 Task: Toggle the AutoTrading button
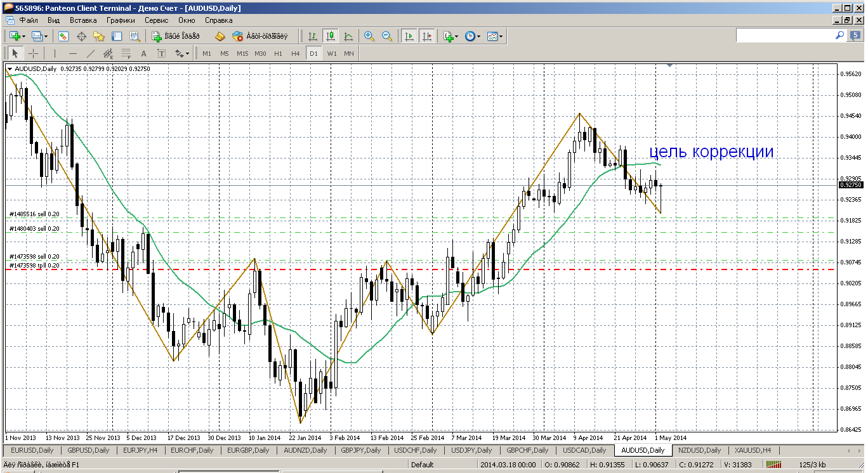pos(260,36)
